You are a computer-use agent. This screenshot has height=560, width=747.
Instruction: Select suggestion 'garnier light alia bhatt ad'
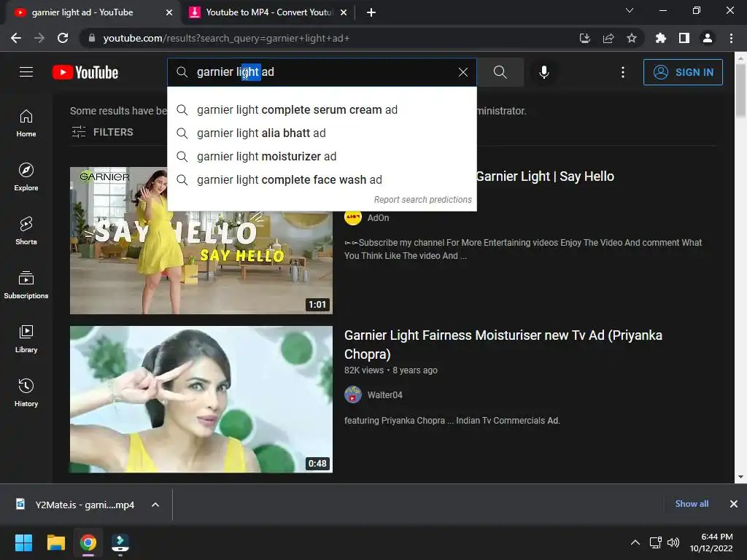[322, 133]
